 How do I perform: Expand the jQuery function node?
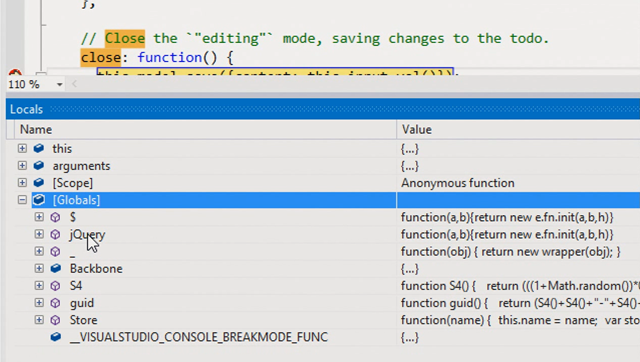point(39,234)
